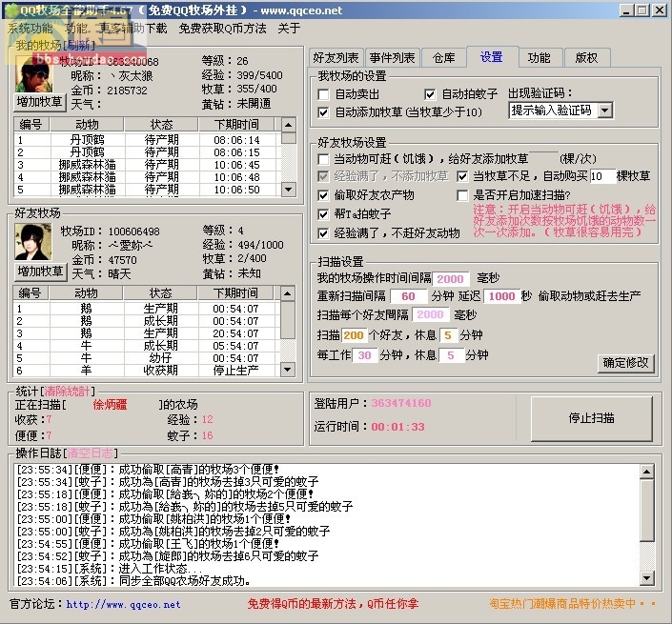Enable 是否开启加速扫描 checkbox

pos(462,195)
